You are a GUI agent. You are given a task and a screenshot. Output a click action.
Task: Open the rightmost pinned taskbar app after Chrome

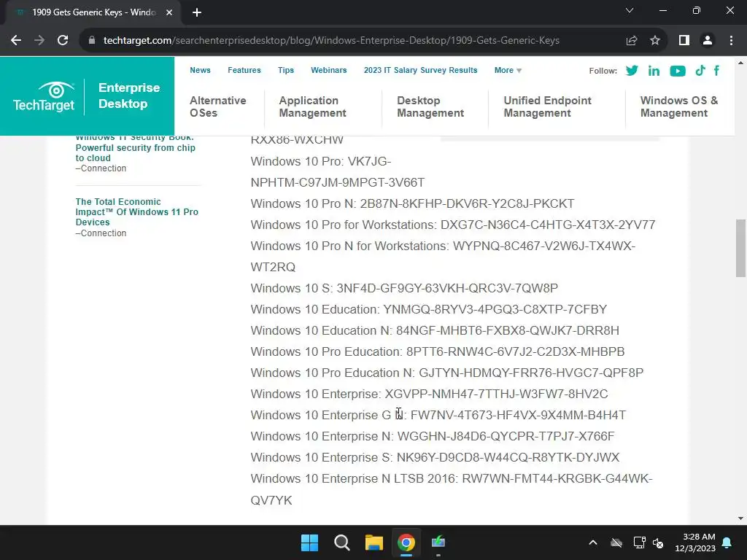tap(438, 542)
